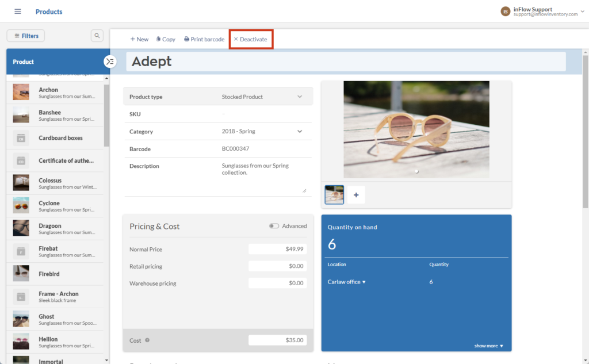589x364 pixels.
Task: Expand show more in Quantity on hand
Action: [488, 346]
